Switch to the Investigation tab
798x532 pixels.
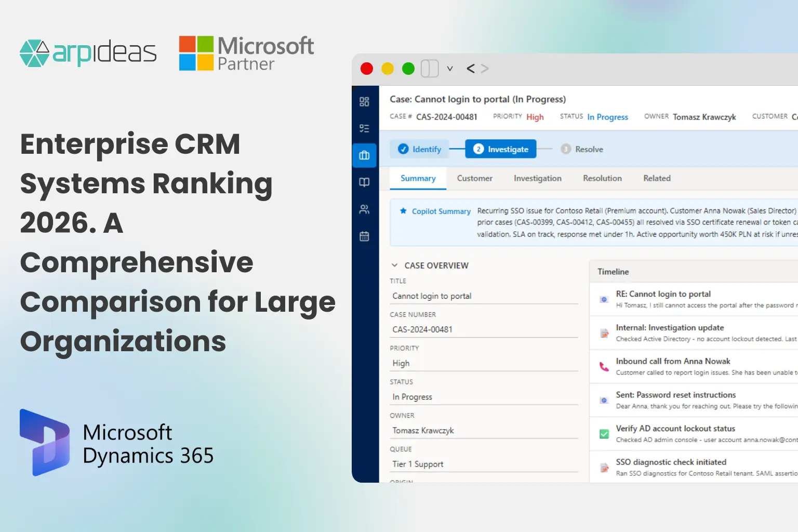point(537,178)
